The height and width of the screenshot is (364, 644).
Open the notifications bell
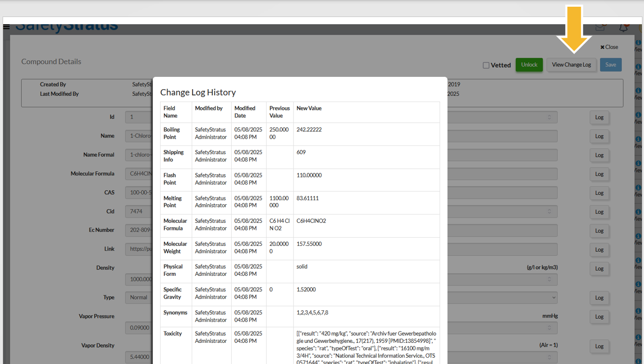click(x=623, y=28)
